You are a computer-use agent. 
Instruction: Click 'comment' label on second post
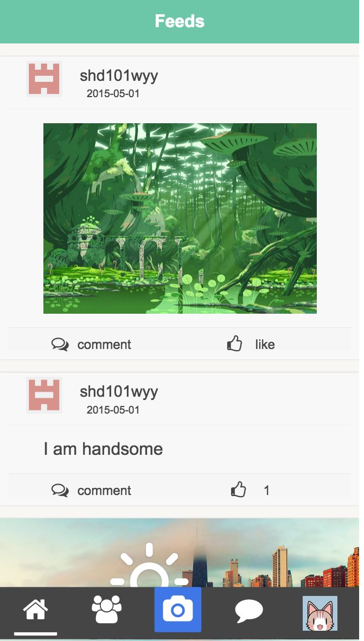104,491
